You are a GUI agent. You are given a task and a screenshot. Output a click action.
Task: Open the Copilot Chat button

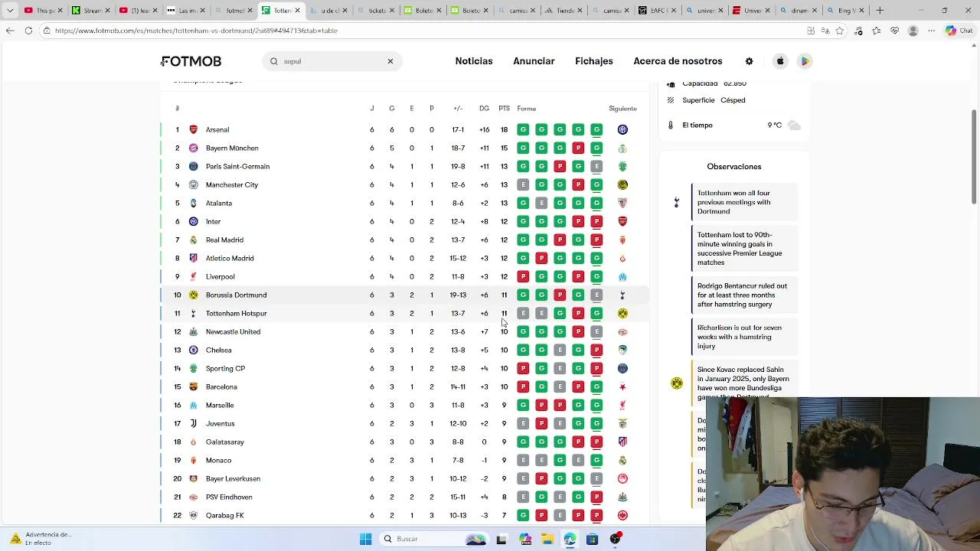coord(960,31)
